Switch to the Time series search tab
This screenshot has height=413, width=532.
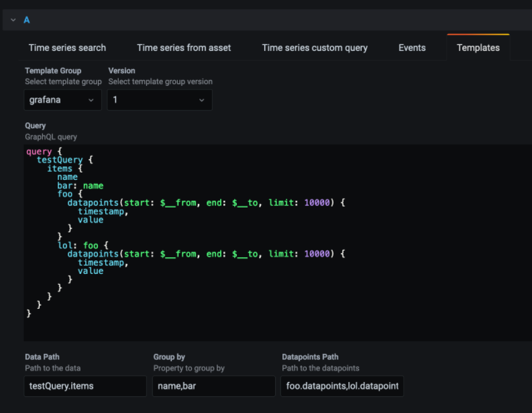click(67, 48)
